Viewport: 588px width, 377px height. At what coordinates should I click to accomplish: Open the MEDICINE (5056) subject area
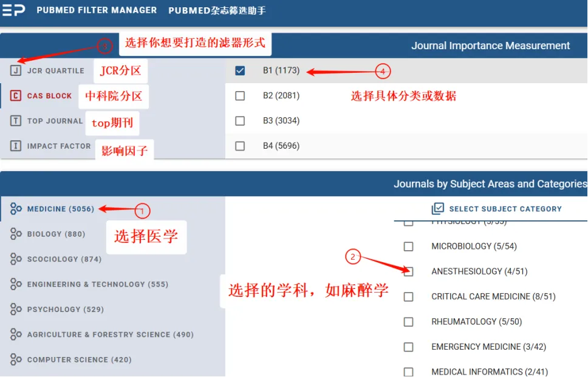[x=60, y=209]
